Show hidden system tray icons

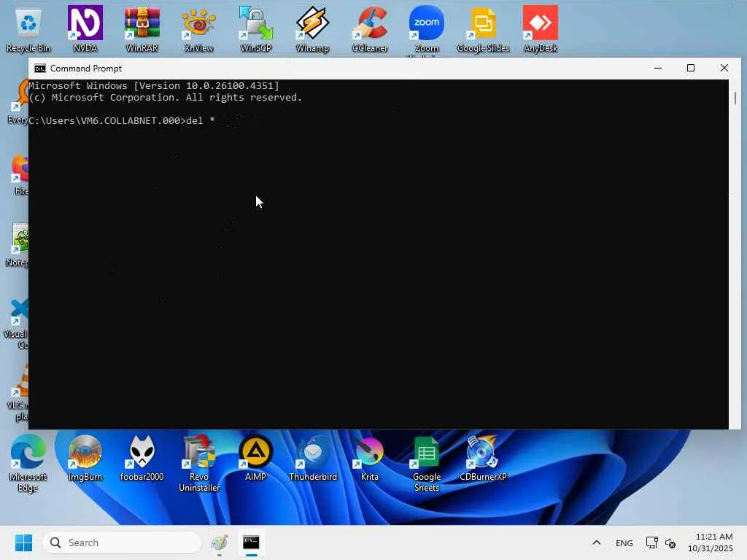(597, 542)
